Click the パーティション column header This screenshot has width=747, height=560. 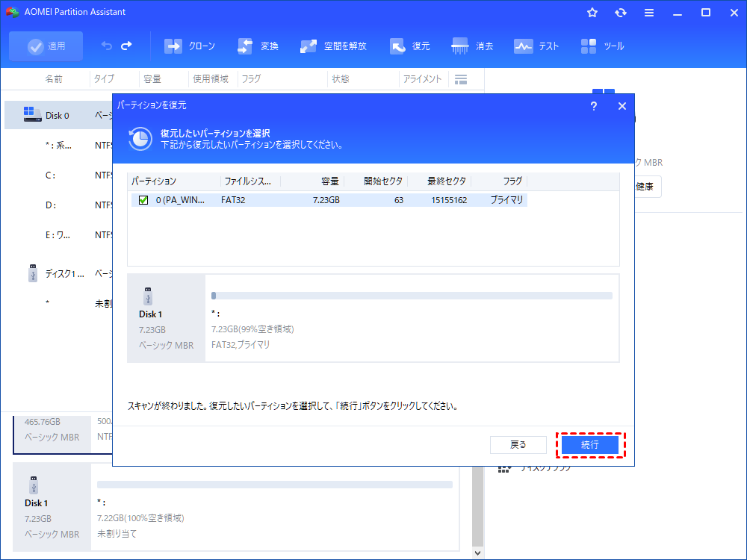pyautogui.click(x=153, y=181)
